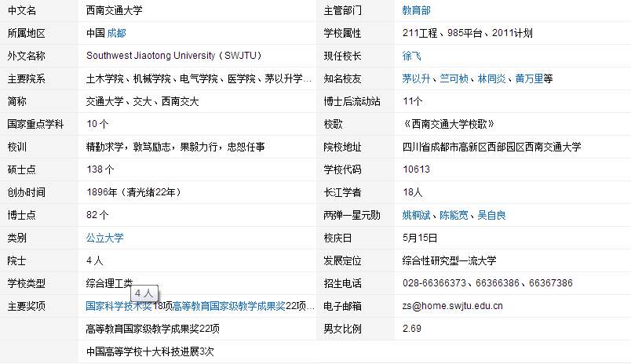Click the 招生电话 label
This screenshot has height=364, width=631.
[x=342, y=283]
